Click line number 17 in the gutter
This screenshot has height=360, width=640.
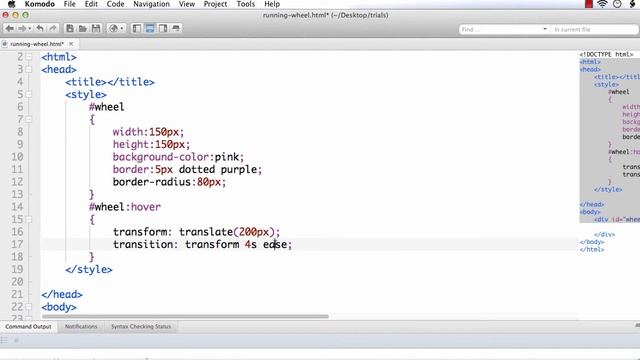point(17,244)
